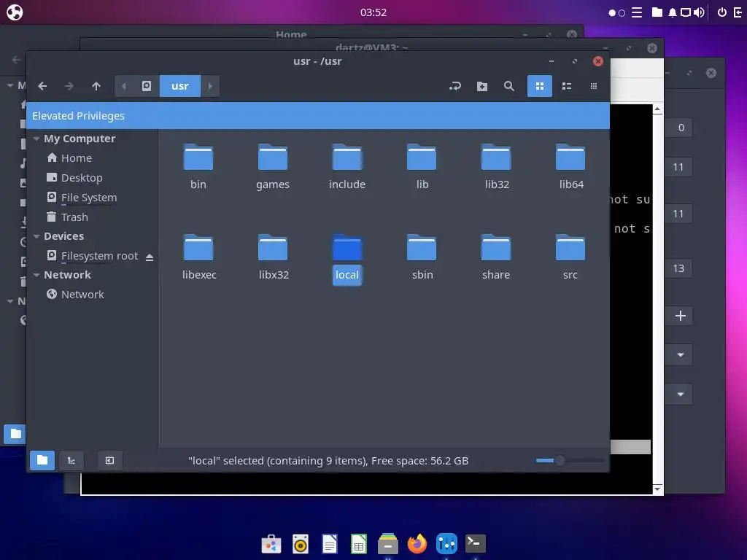Create a new folder with toolbar icon
Screen dimensions: 747x560
pyautogui.click(x=482, y=86)
